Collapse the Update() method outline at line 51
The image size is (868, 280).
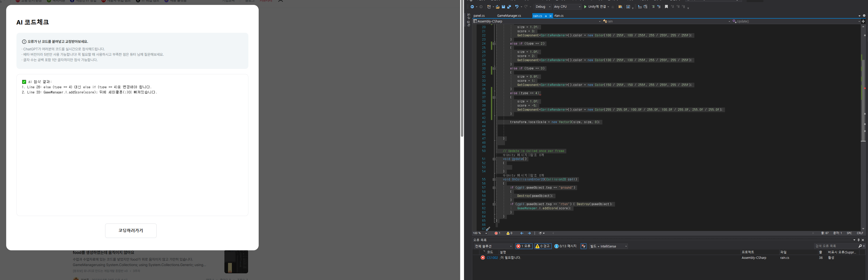(494, 159)
